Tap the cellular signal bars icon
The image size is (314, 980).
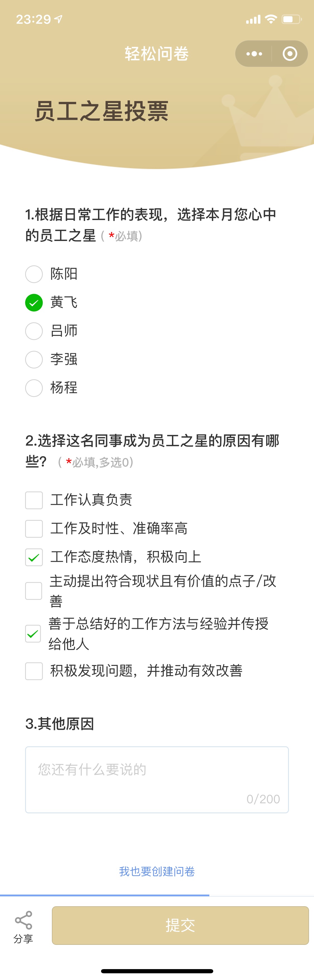click(x=253, y=19)
